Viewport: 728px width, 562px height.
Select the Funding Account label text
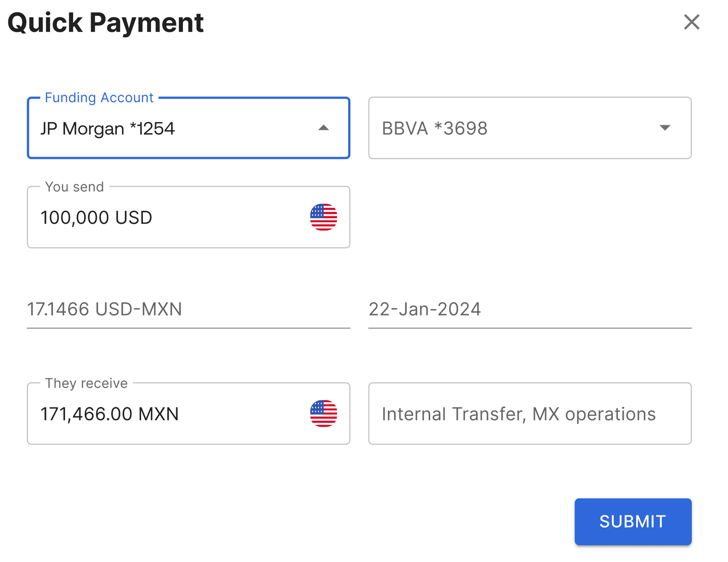98,97
